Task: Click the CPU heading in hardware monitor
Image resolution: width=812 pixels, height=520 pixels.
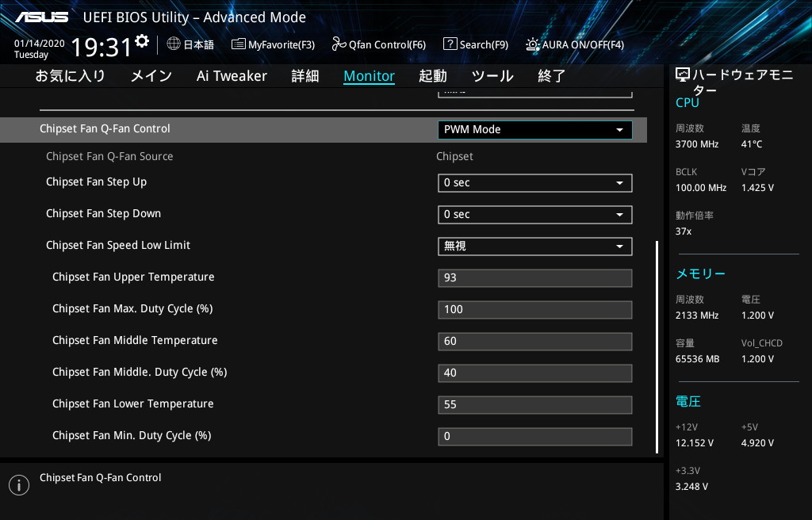Action: [x=688, y=102]
